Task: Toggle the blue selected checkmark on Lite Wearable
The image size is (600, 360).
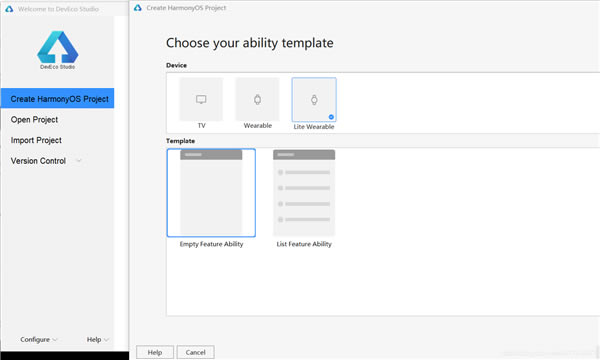Action: point(331,117)
